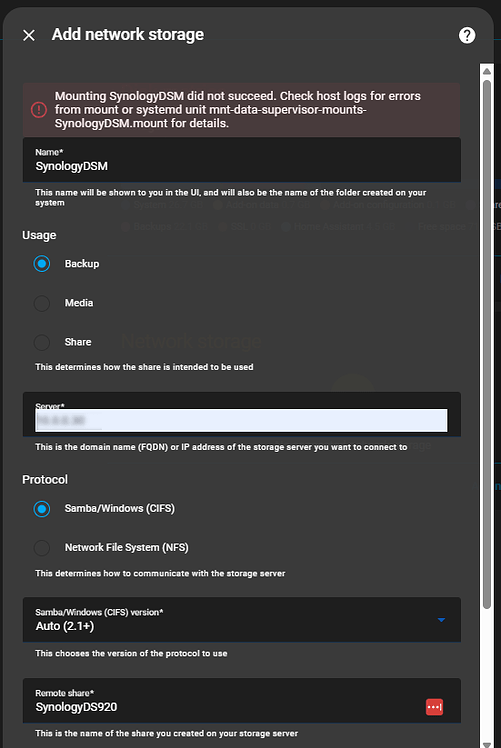Image resolution: width=501 pixels, height=748 pixels.
Task: Click 'This chooses the version of the protocol' hint
Action: (131, 653)
